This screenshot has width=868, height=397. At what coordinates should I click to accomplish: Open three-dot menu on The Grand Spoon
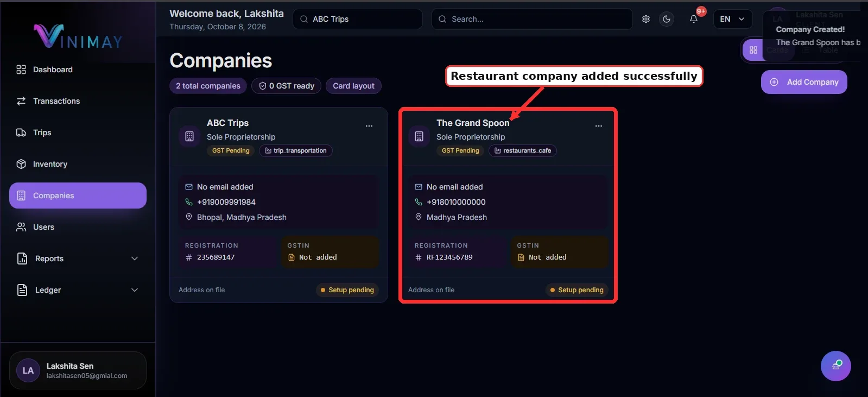(599, 126)
